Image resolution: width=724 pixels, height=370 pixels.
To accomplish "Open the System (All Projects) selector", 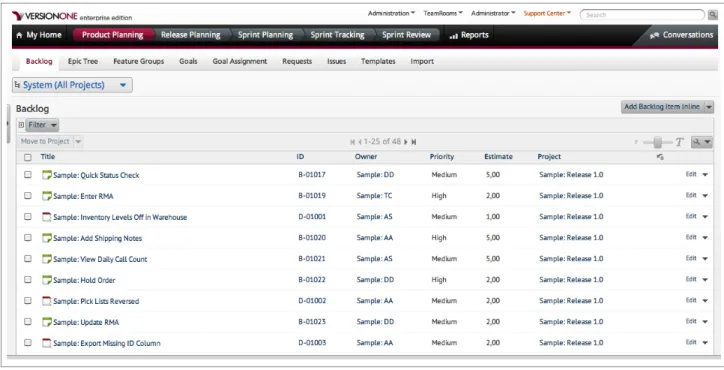I will (72, 85).
